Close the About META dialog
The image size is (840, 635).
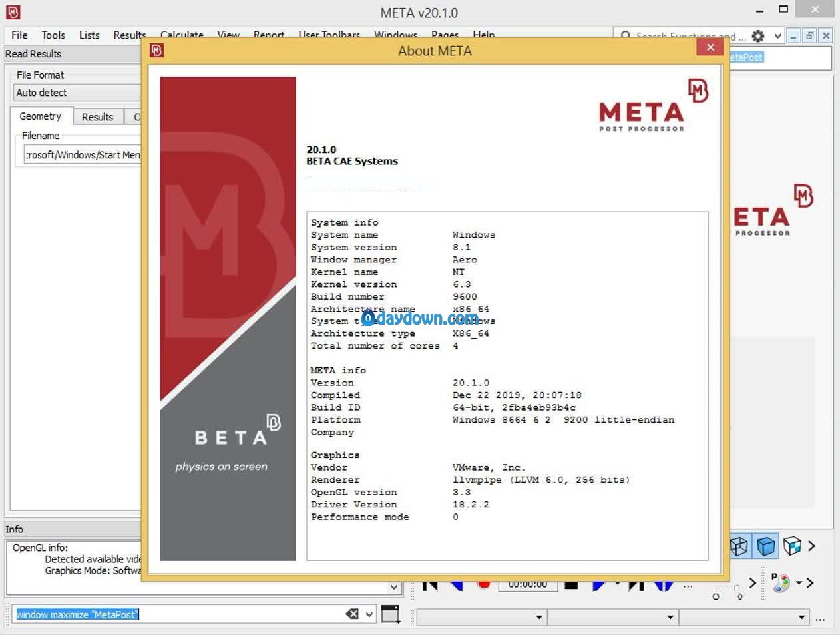[x=710, y=47]
